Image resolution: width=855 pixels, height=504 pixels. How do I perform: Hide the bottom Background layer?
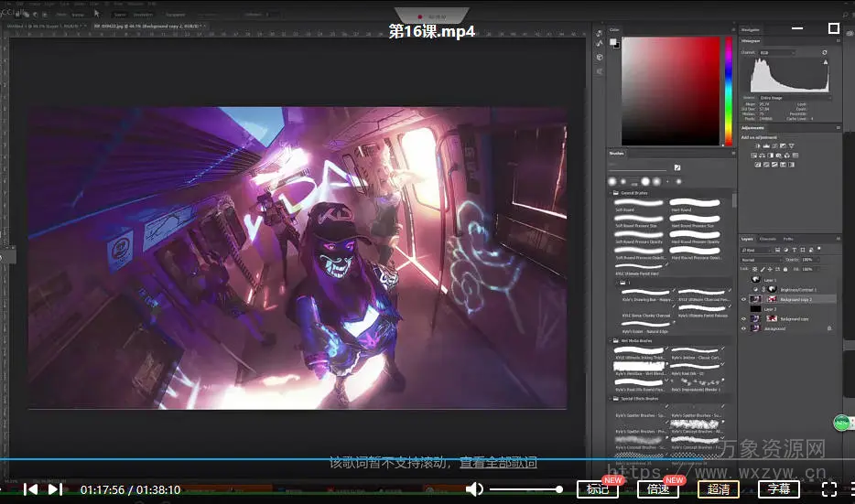click(744, 328)
